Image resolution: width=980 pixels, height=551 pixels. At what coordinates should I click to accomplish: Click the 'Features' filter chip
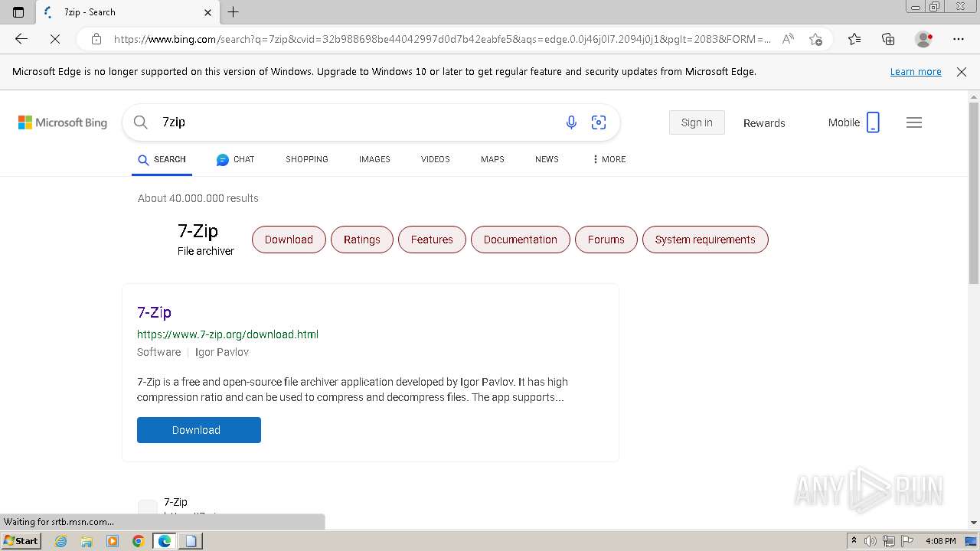pos(432,240)
